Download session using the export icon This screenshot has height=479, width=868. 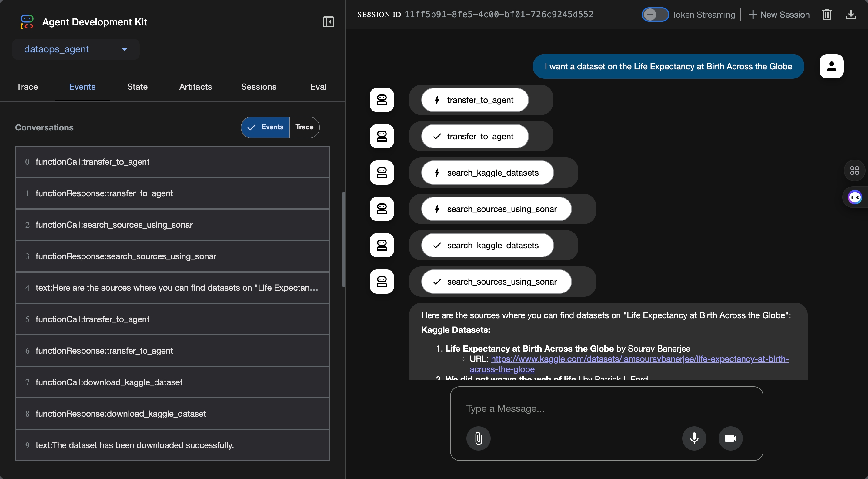(x=851, y=15)
